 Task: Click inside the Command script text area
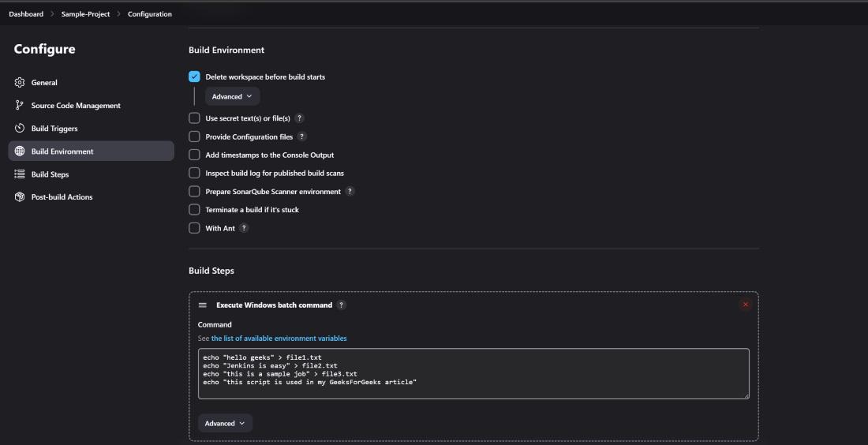coord(473,373)
